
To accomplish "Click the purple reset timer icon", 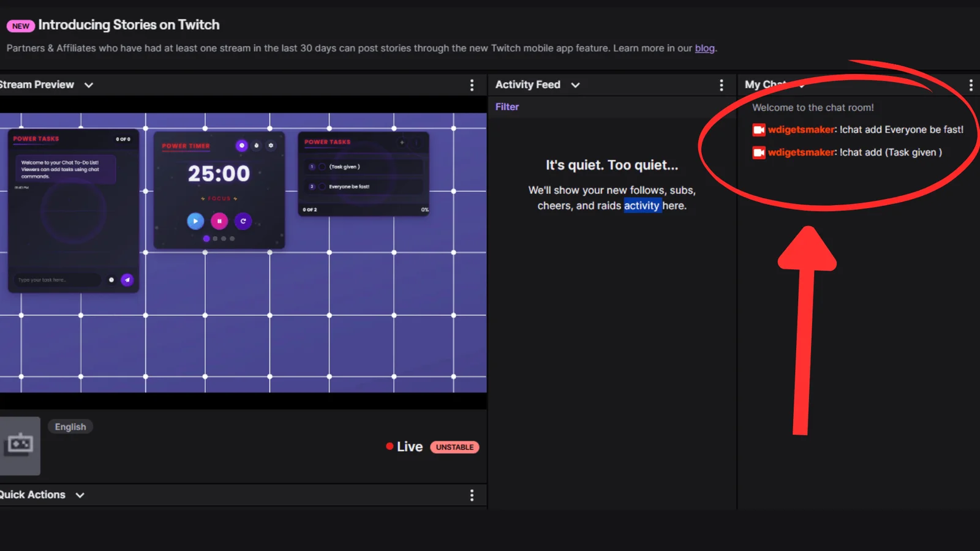I will [x=243, y=221].
